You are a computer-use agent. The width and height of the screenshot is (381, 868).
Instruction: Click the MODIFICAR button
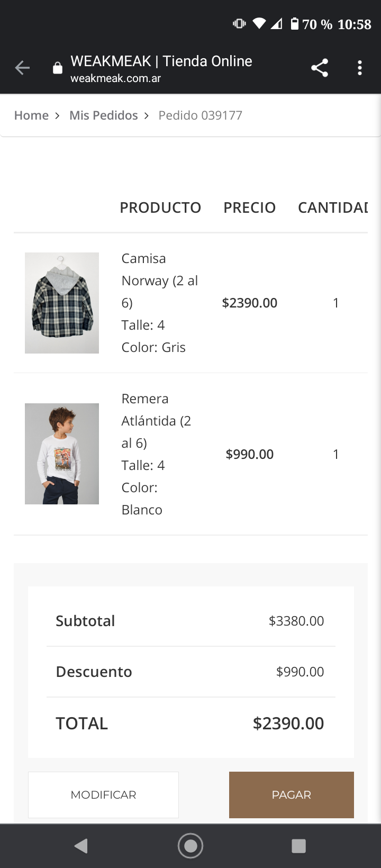click(x=103, y=794)
